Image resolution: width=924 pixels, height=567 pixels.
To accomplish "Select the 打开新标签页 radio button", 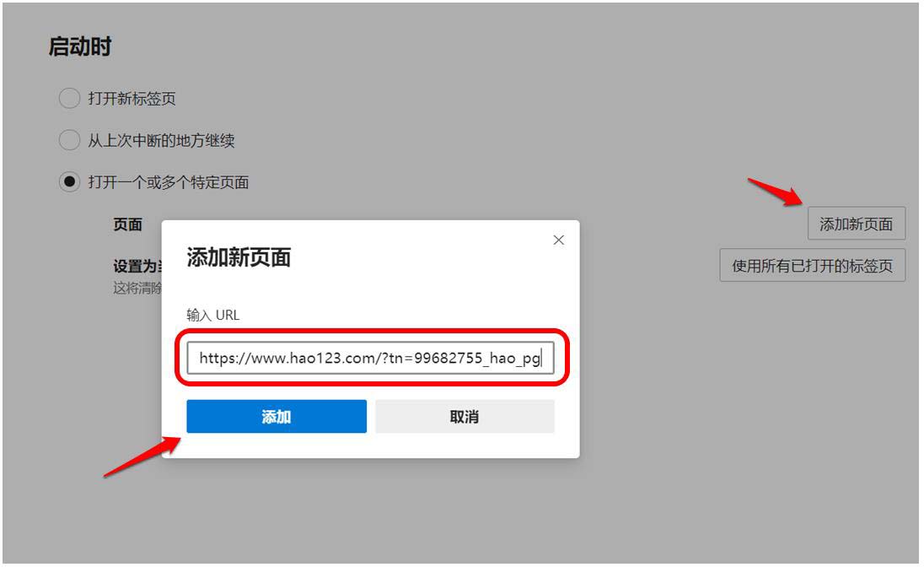I will click(x=69, y=98).
